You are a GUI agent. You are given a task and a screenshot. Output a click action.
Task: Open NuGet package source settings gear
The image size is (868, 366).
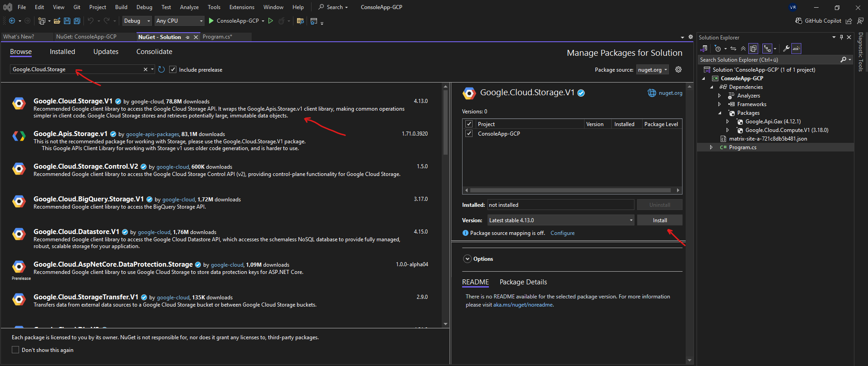(678, 69)
